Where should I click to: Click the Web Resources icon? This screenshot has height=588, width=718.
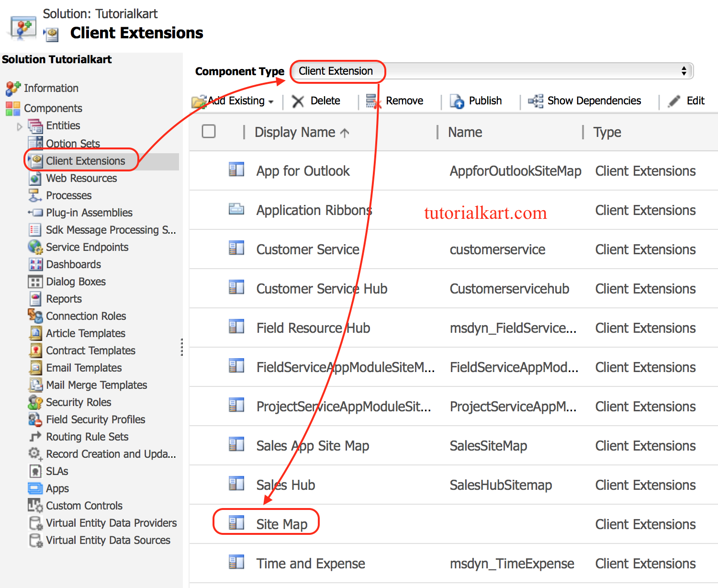[x=35, y=178]
